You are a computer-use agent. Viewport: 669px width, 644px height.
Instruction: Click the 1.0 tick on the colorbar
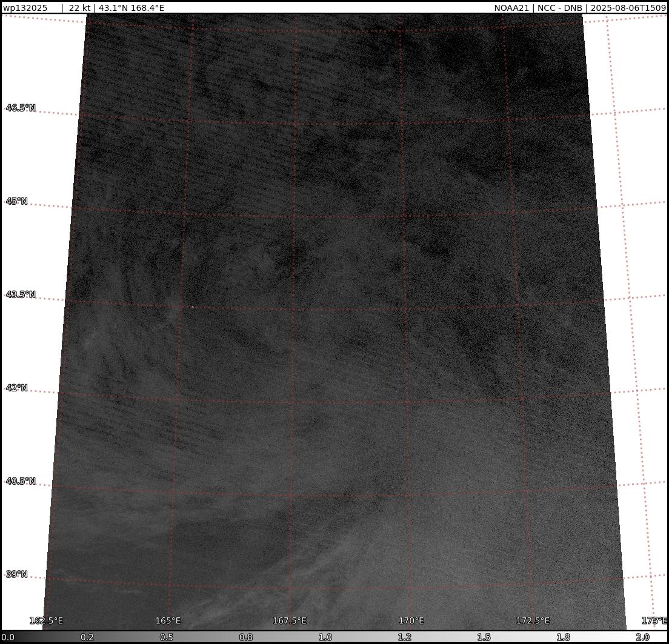point(325,637)
